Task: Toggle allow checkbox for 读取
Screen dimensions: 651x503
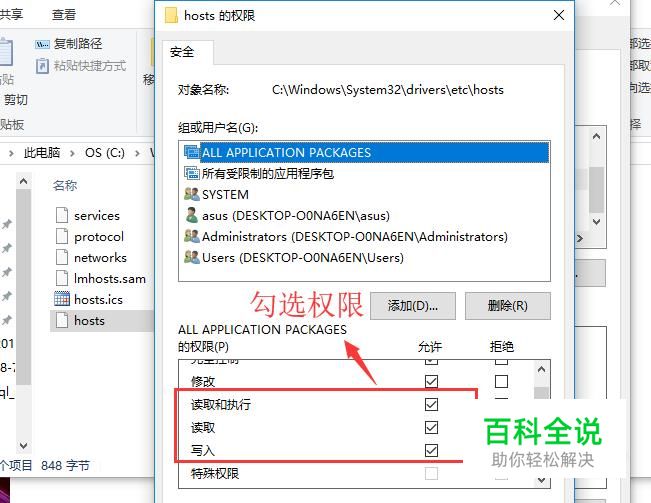Action: 431,427
